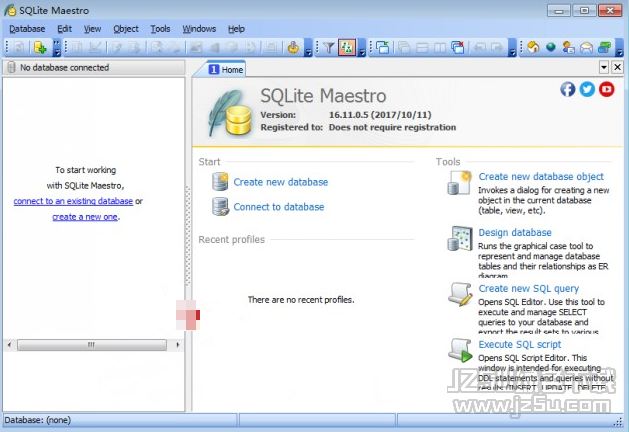Viewport: 629px width, 432px height.
Task: Click the joystick-shaped toolbar icon
Action: pos(293,48)
